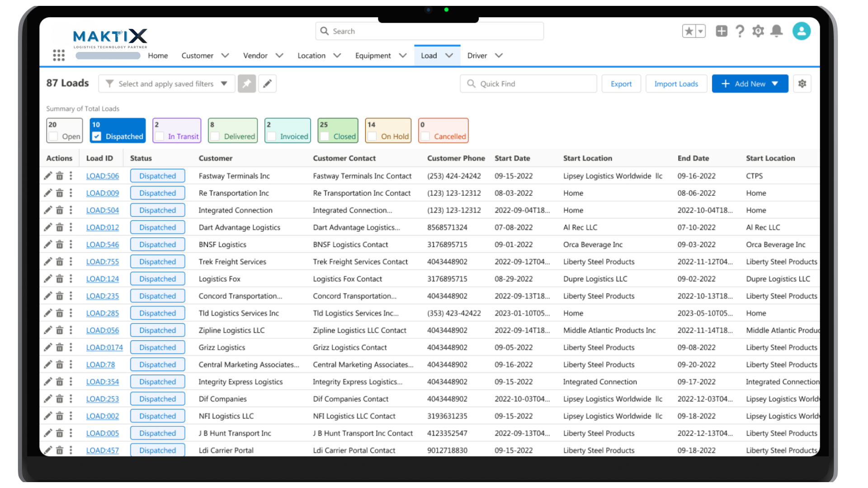Click the edit filter pencil icon
The height and width of the screenshot is (488, 868).
[x=268, y=84]
